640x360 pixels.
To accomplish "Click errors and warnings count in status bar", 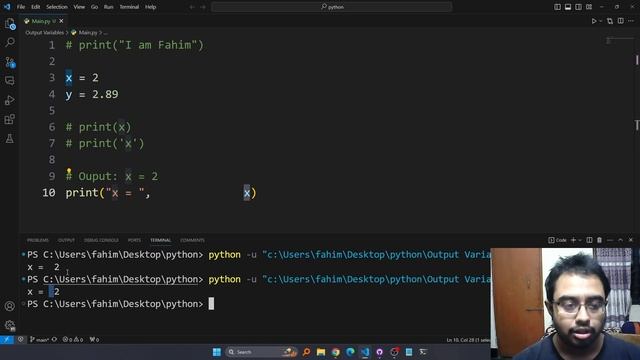I will [73, 340].
